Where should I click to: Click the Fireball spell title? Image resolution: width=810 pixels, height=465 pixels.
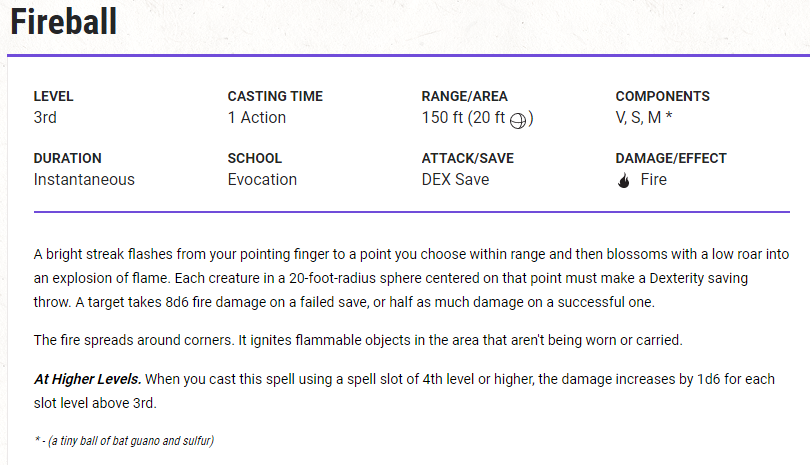pyautogui.click(x=64, y=22)
